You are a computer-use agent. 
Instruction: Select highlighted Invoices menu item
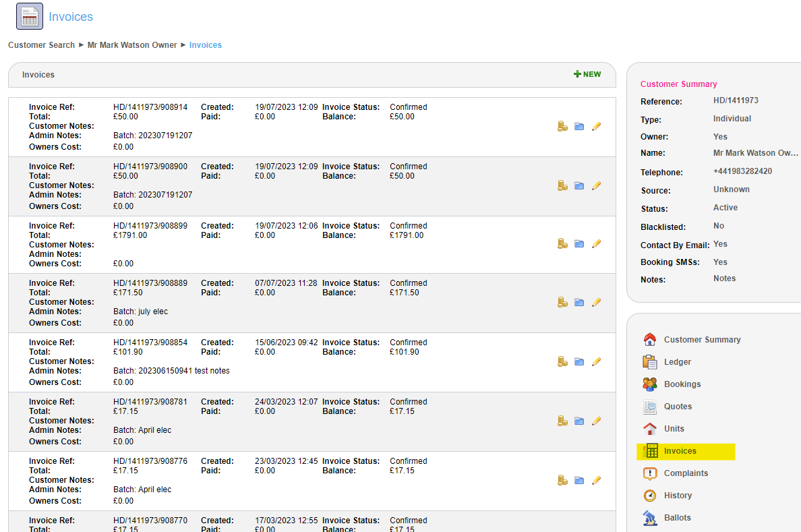[686, 451]
